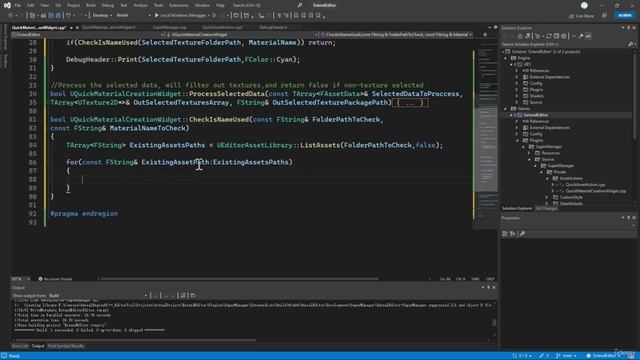
Task: Click the Search Solution Explorer field
Action: pyautogui.click(x=564, y=44)
